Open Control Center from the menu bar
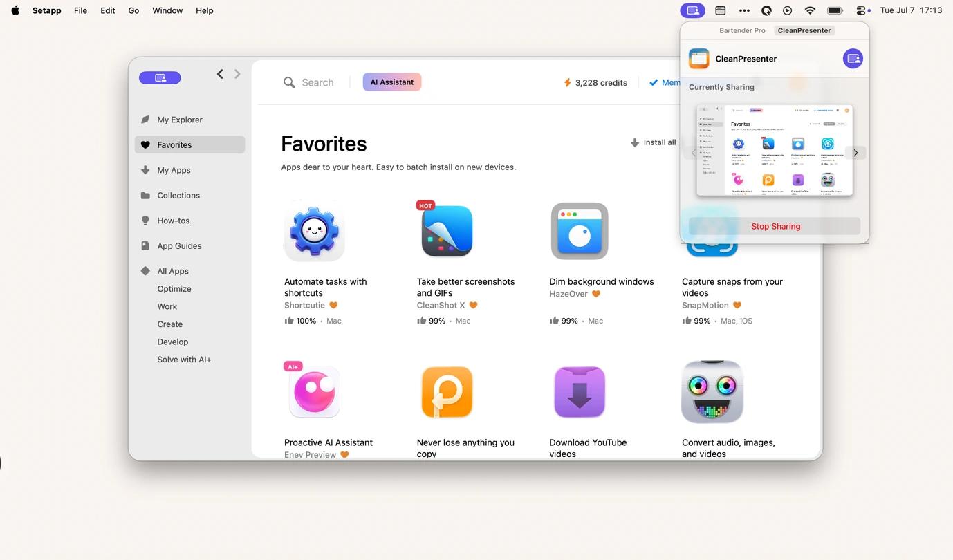The height and width of the screenshot is (560, 953). click(x=862, y=10)
